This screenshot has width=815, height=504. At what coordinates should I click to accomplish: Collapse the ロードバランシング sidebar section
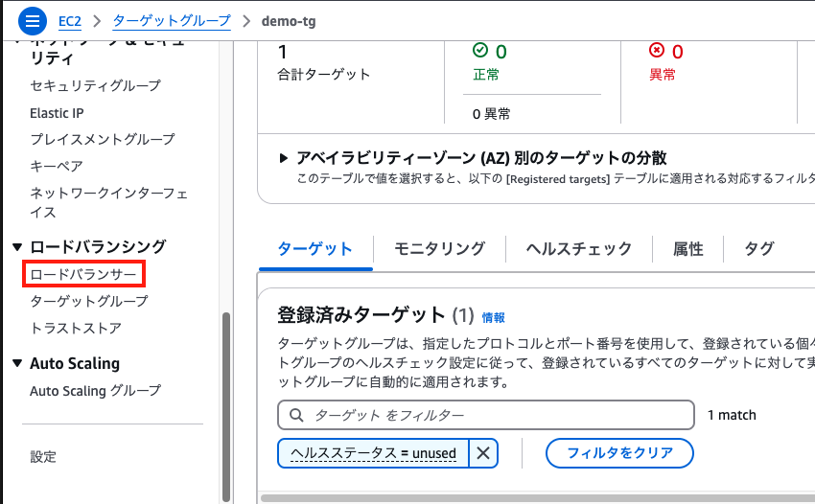pyautogui.click(x=17, y=247)
